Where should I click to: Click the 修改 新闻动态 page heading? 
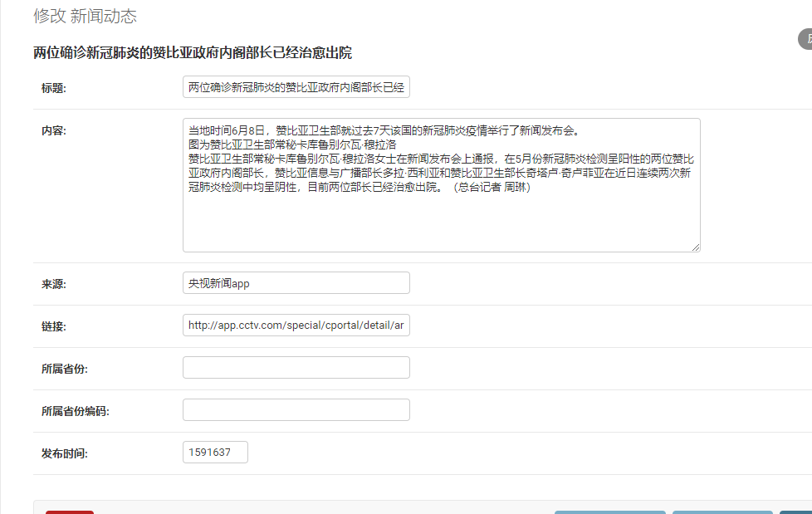pos(85,16)
